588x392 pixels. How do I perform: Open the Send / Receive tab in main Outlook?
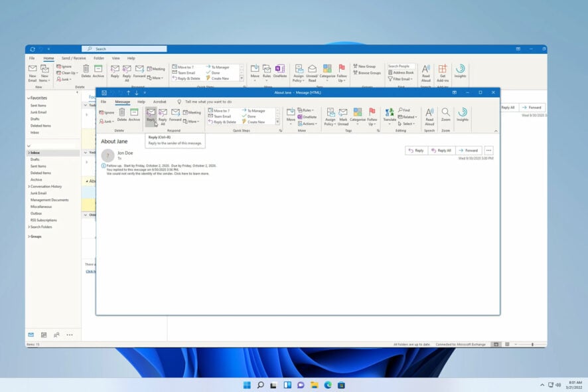point(74,58)
